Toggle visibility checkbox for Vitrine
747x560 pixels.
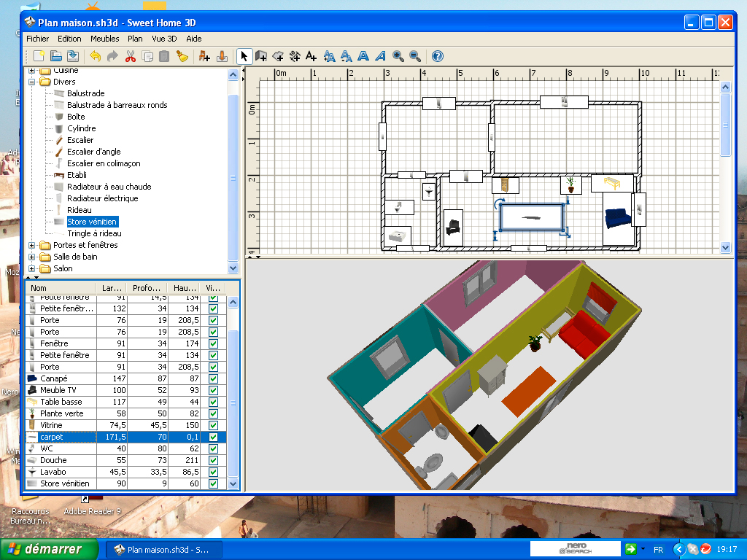click(x=214, y=425)
